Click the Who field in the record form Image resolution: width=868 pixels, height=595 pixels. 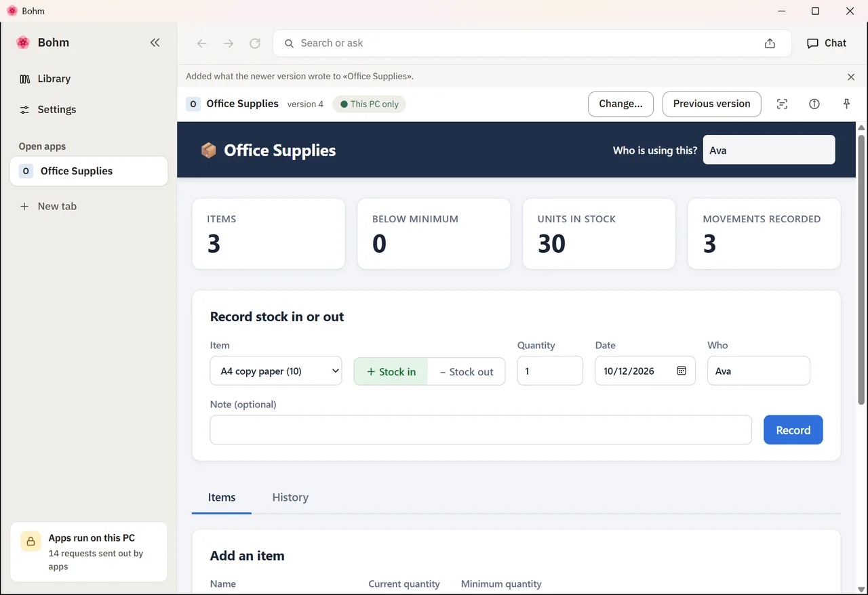coord(759,371)
